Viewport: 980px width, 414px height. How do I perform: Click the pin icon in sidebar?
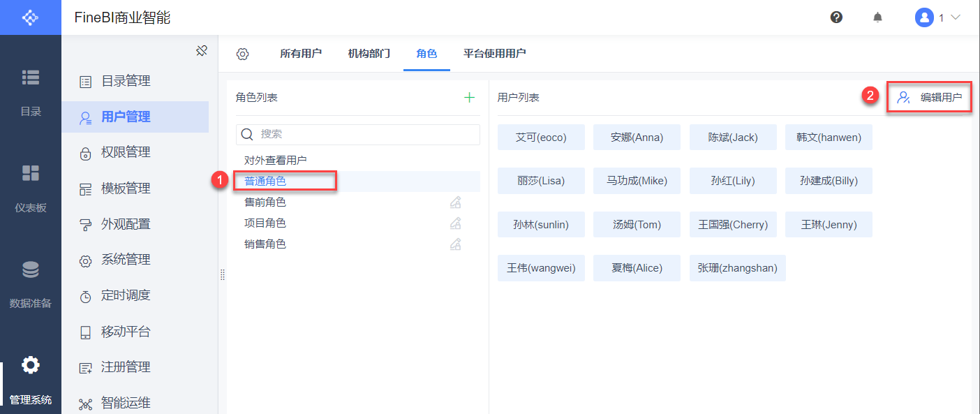(x=202, y=51)
